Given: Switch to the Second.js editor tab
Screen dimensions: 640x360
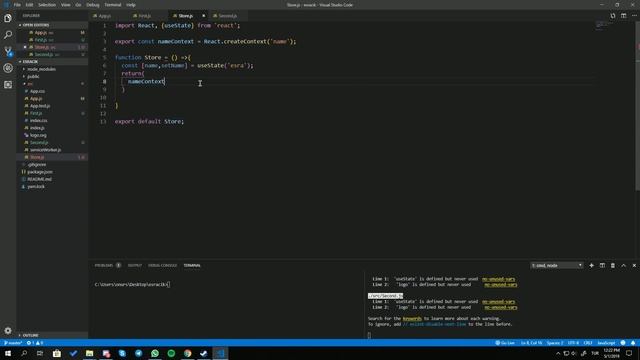Looking at the screenshot, I should click(229, 16).
